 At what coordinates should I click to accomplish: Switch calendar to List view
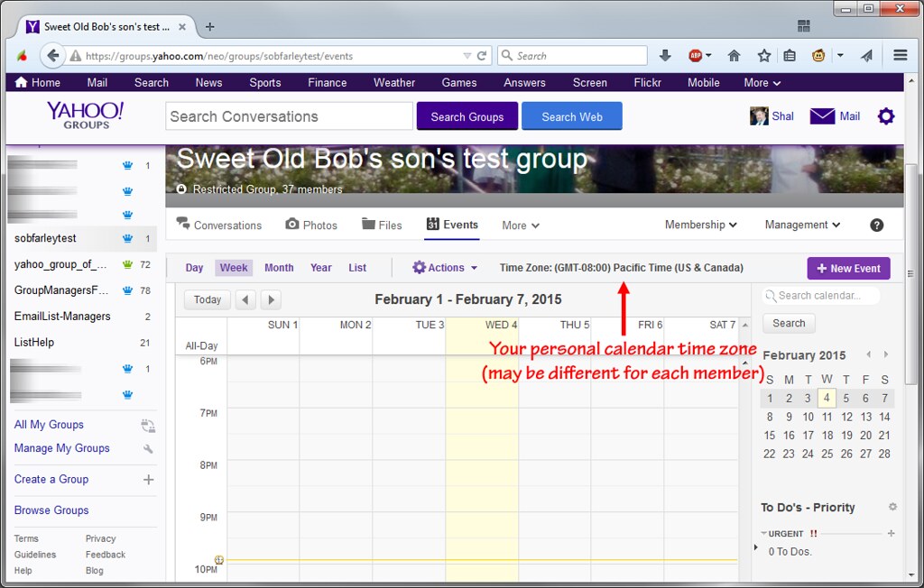(x=357, y=268)
